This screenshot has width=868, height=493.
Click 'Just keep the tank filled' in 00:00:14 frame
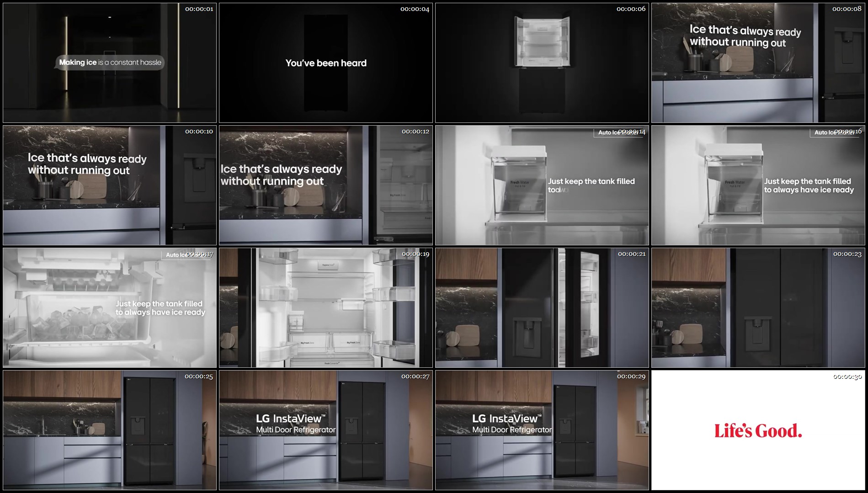click(x=591, y=181)
